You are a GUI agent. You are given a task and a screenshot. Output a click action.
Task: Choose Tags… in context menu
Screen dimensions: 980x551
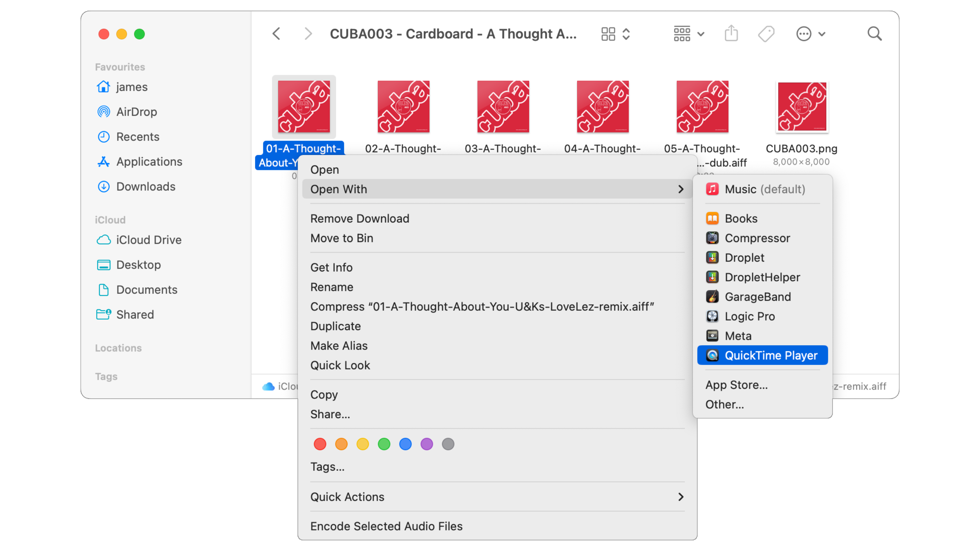pos(497,467)
